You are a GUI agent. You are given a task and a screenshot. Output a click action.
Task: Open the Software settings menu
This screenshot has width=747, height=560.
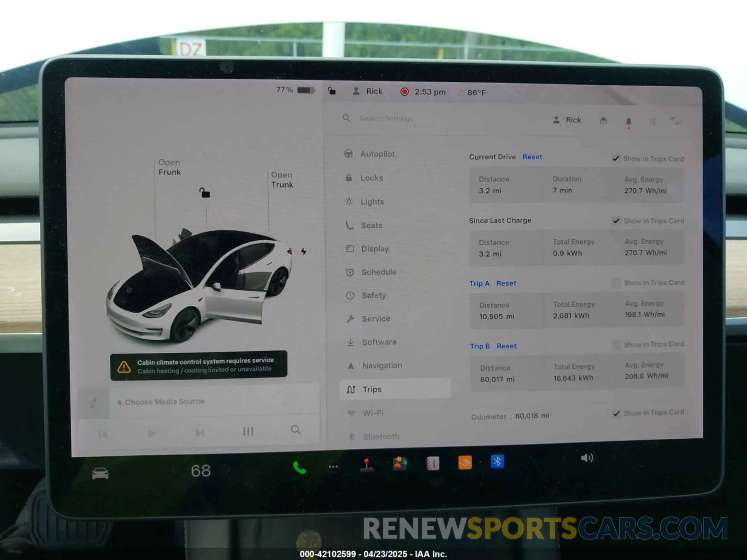[x=372, y=342]
